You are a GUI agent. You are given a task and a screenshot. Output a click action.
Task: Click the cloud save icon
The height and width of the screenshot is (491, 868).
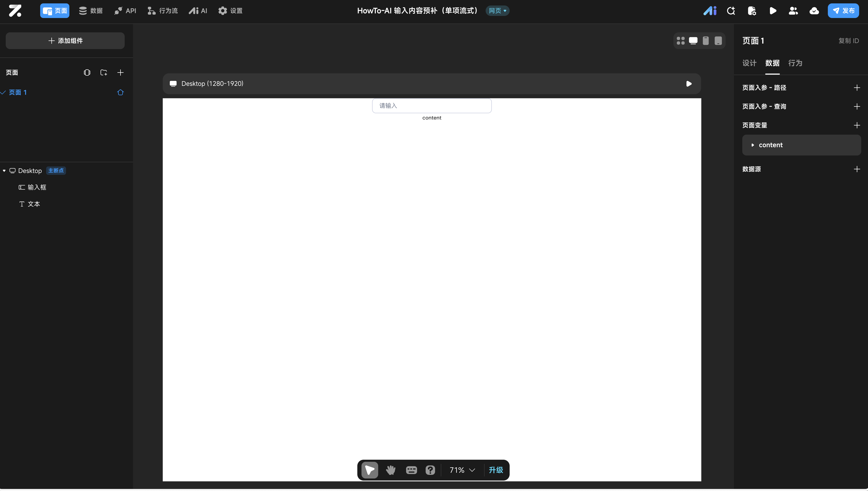(814, 11)
